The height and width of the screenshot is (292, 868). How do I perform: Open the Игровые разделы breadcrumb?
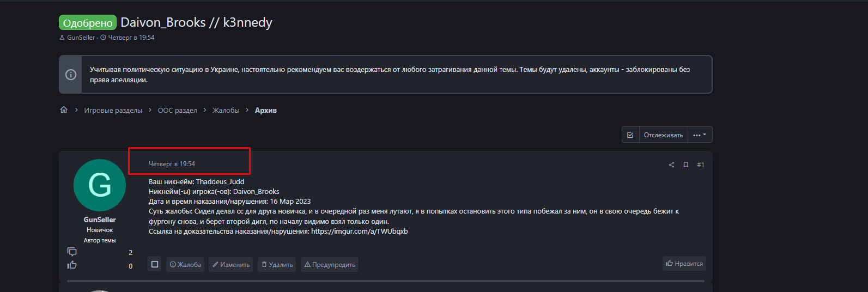[x=113, y=111]
